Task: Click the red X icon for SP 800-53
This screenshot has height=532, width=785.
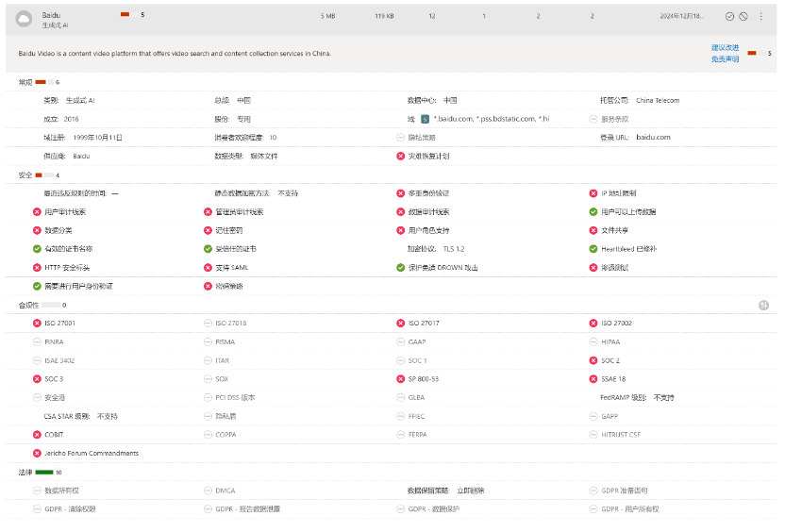Action: pos(400,379)
